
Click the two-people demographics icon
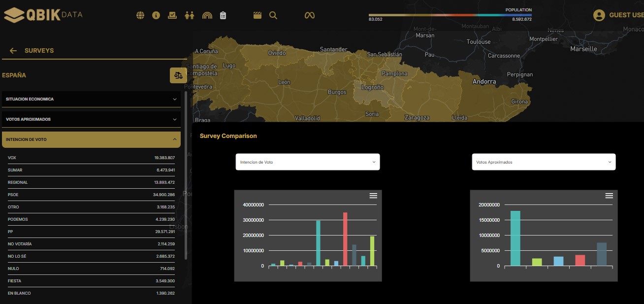(190, 15)
